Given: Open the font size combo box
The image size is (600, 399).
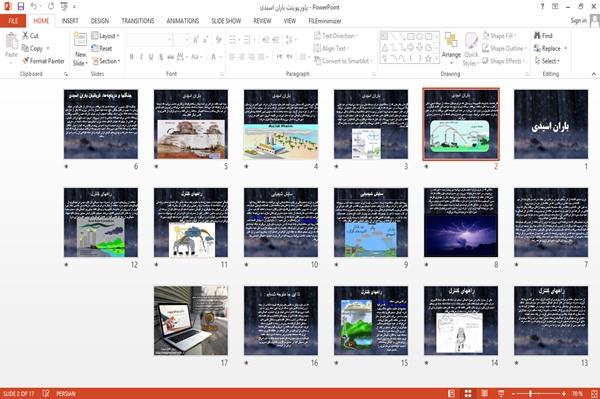Looking at the screenshot, I should (x=181, y=40).
